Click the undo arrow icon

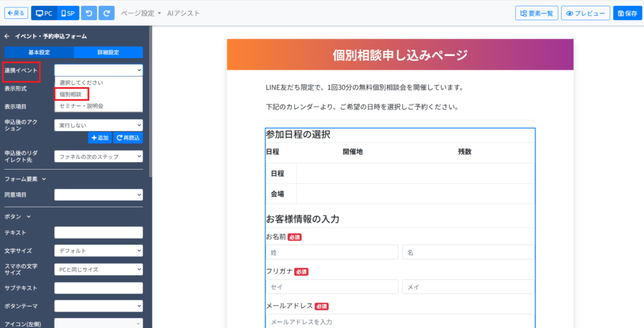(89, 13)
